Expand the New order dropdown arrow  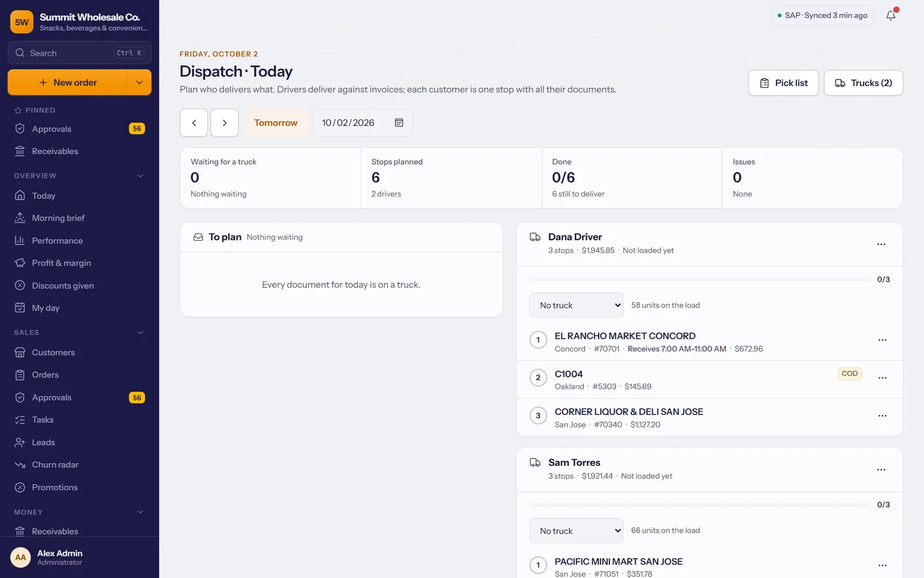[x=139, y=83]
